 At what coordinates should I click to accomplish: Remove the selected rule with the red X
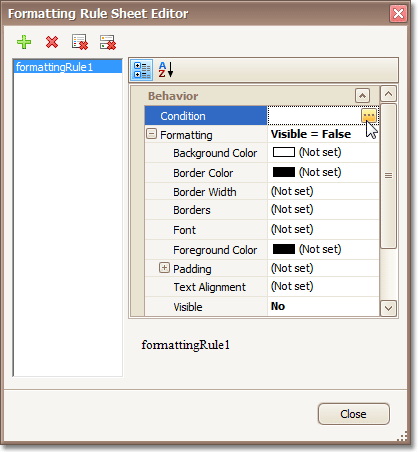tap(52, 42)
